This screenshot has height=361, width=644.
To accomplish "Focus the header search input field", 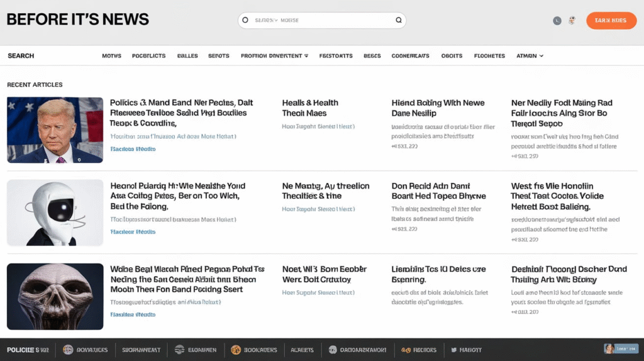I will [321, 20].
